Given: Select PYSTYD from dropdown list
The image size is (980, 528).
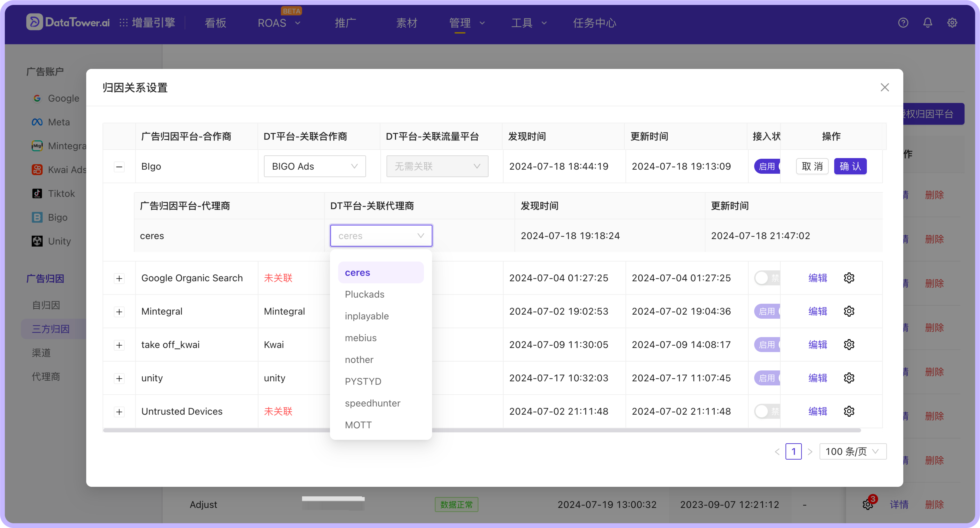Looking at the screenshot, I should pos(380,381).
